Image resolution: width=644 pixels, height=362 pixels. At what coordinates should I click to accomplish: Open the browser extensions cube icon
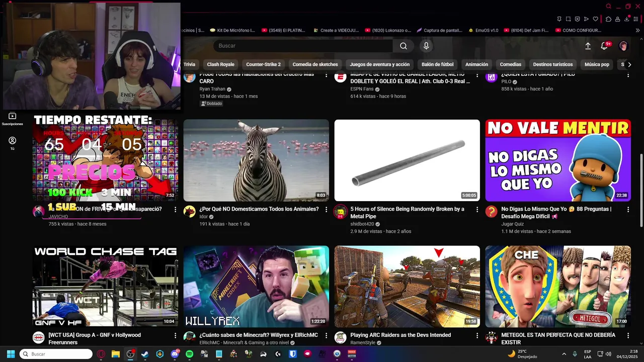608,19
